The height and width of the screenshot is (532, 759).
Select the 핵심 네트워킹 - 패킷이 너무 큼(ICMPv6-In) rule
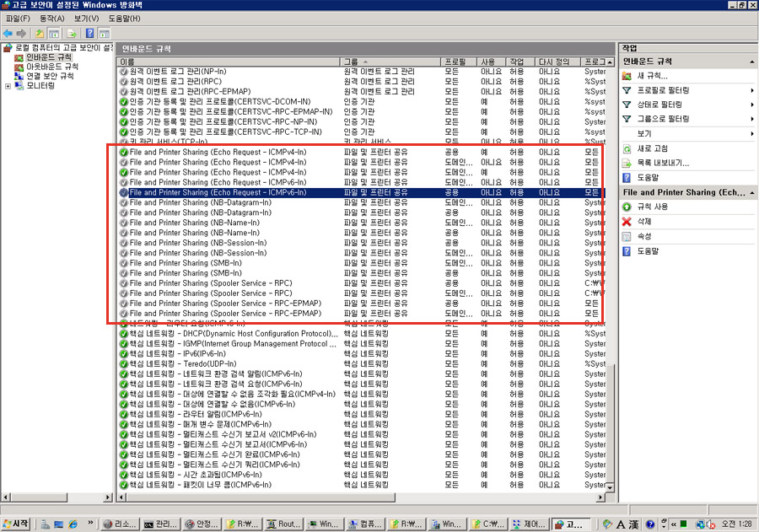coord(201,485)
